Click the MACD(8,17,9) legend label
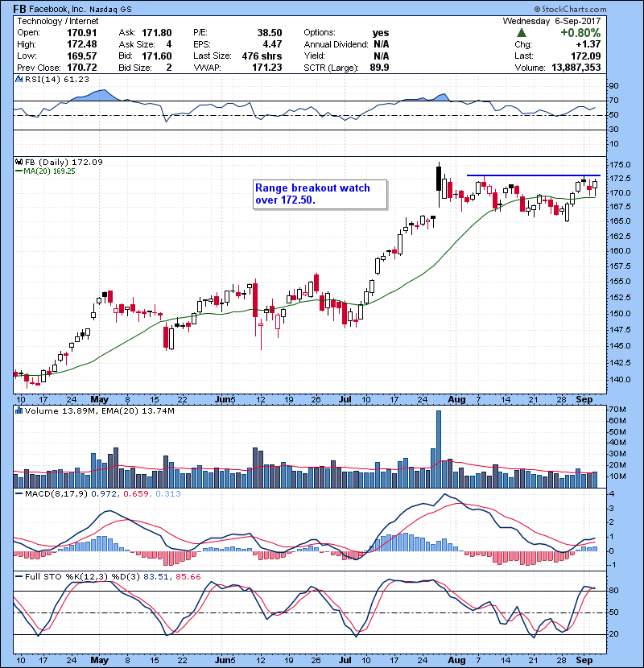Screen dimensions: 644x668 [x=56, y=494]
